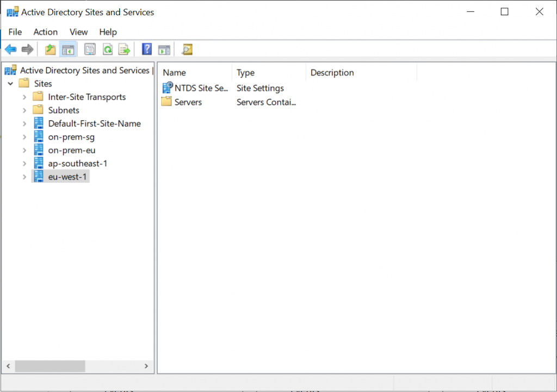Open the Servers container for eu-west-1
The width and height of the screenshot is (557, 392).
pyautogui.click(x=188, y=102)
